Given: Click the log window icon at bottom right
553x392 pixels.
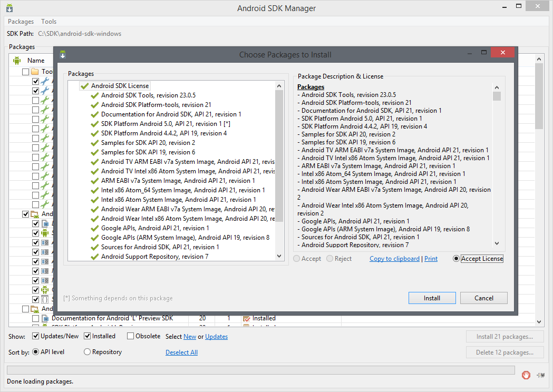Looking at the screenshot, I should (x=540, y=375).
